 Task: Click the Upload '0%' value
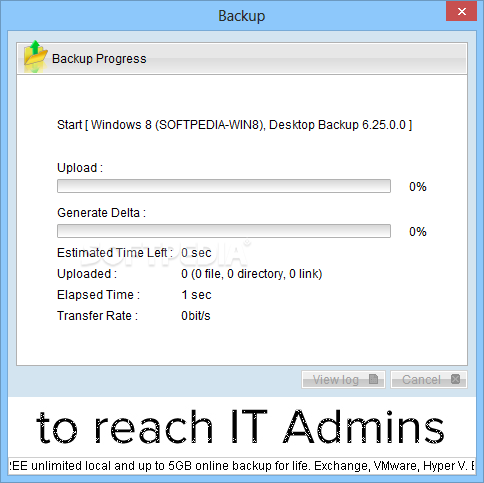418,187
